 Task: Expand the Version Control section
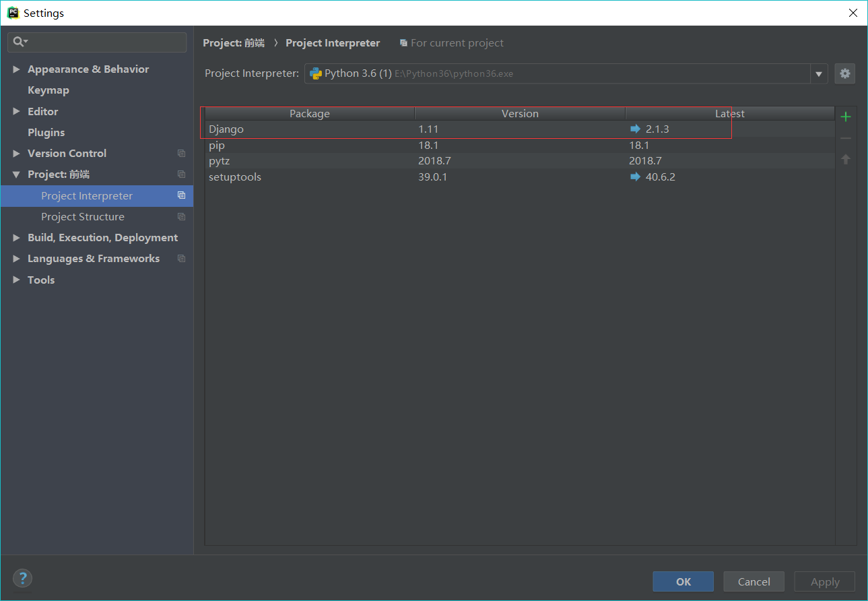click(16, 154)
